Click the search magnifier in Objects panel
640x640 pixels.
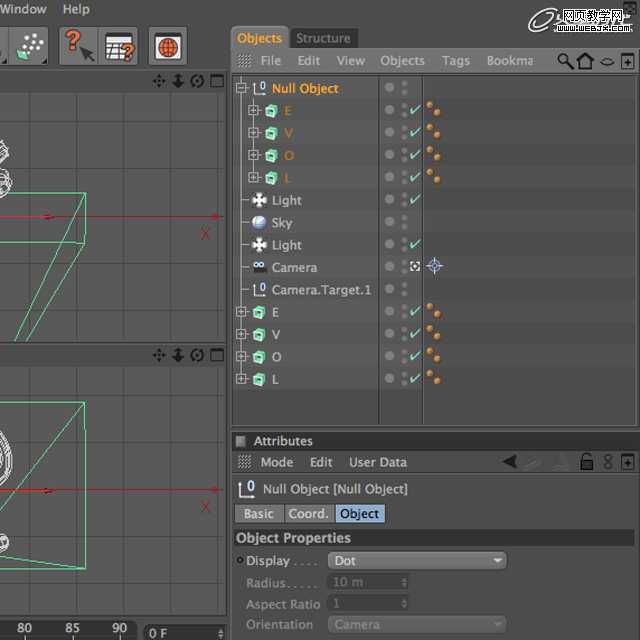[565, 61]
